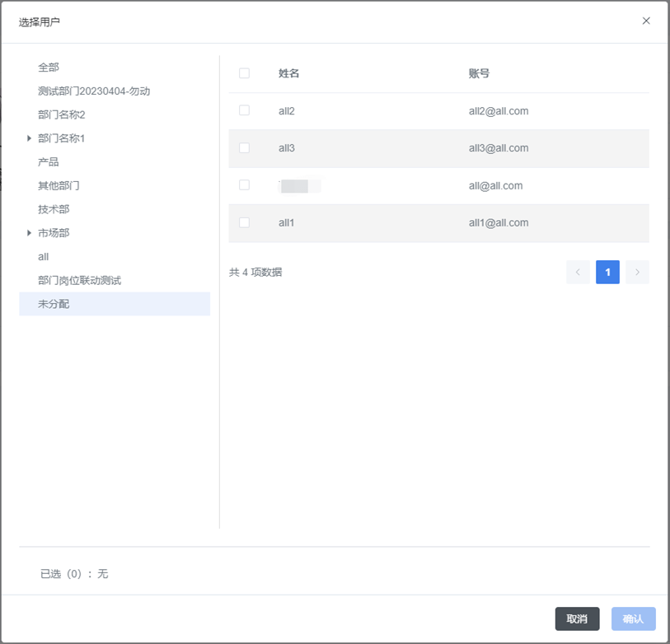Check the box for user all2
This screenshot has height=644, width=670.
click(245, 110)
